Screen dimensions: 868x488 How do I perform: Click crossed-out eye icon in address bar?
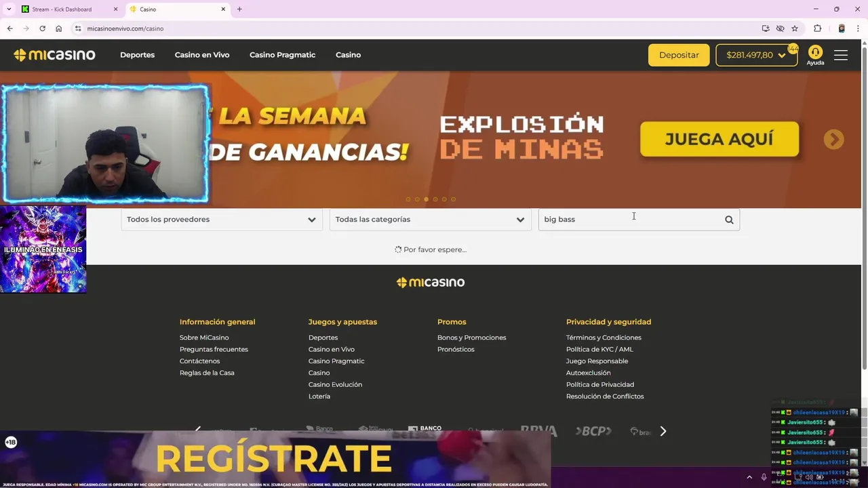pyautogui.click(x=780, y=28)
